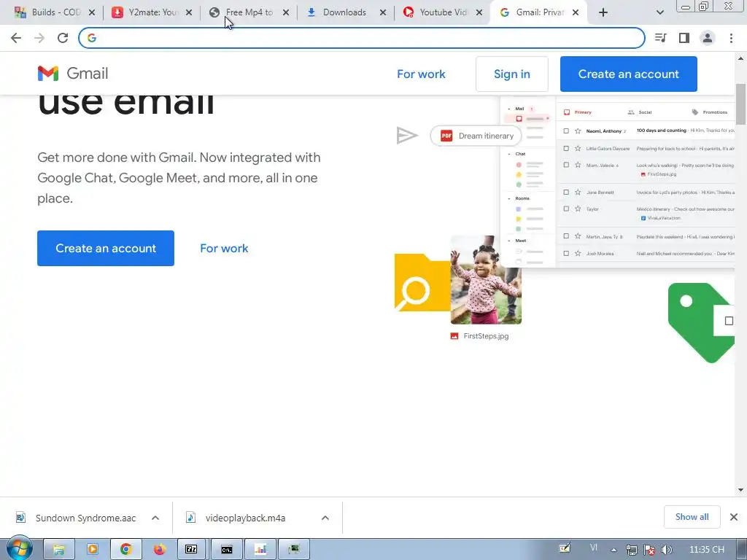Tick checkbox for Mom, Valerie email
747x560 pixels.
[566, 165]
